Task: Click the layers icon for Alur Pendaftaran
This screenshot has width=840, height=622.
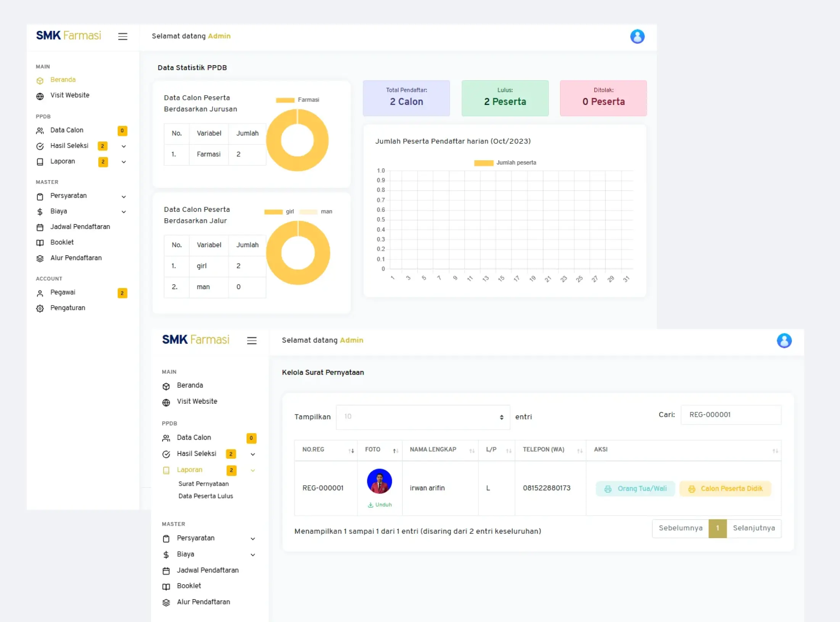Action: click(x=40, y=258)
